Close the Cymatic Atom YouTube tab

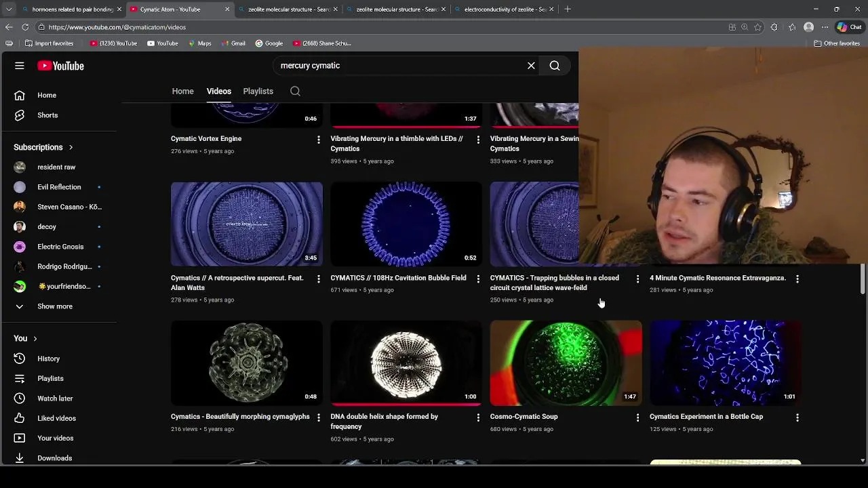click(227, 9)
